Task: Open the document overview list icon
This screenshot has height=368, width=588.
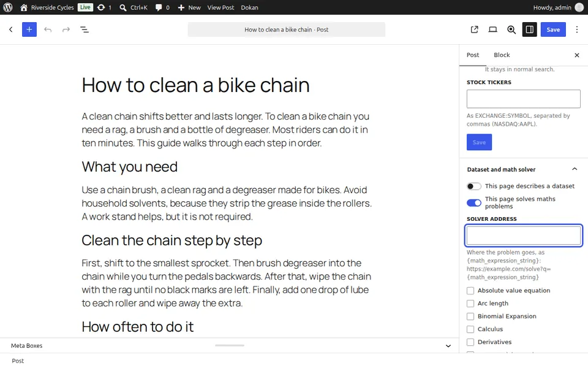Action: pos(85,29)
